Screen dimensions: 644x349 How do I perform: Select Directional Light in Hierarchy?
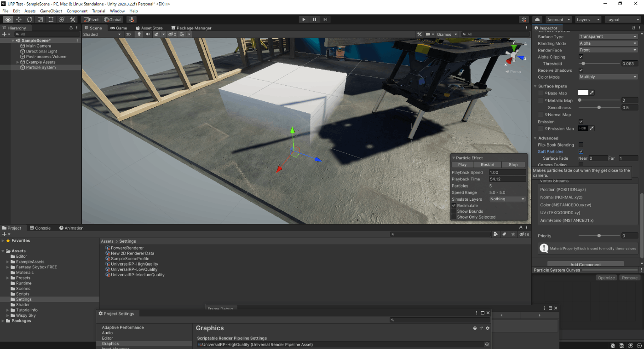(41, 52)
